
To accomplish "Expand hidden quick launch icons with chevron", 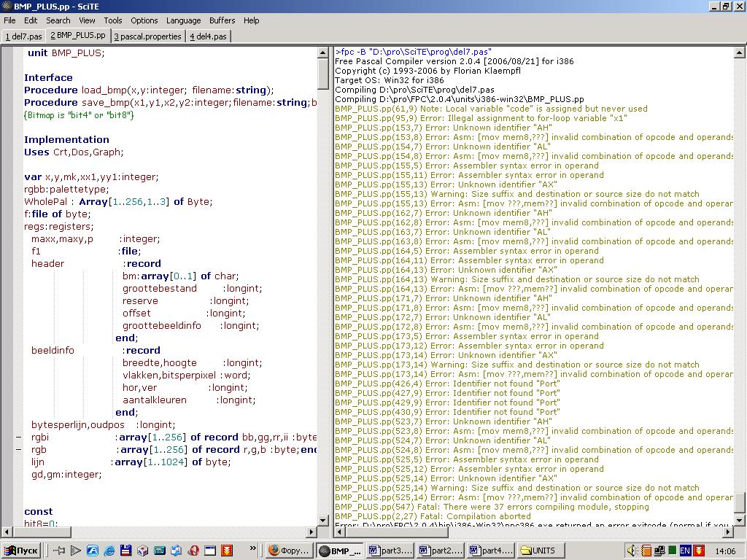I will pyautogui.click(x=253, y=548).
